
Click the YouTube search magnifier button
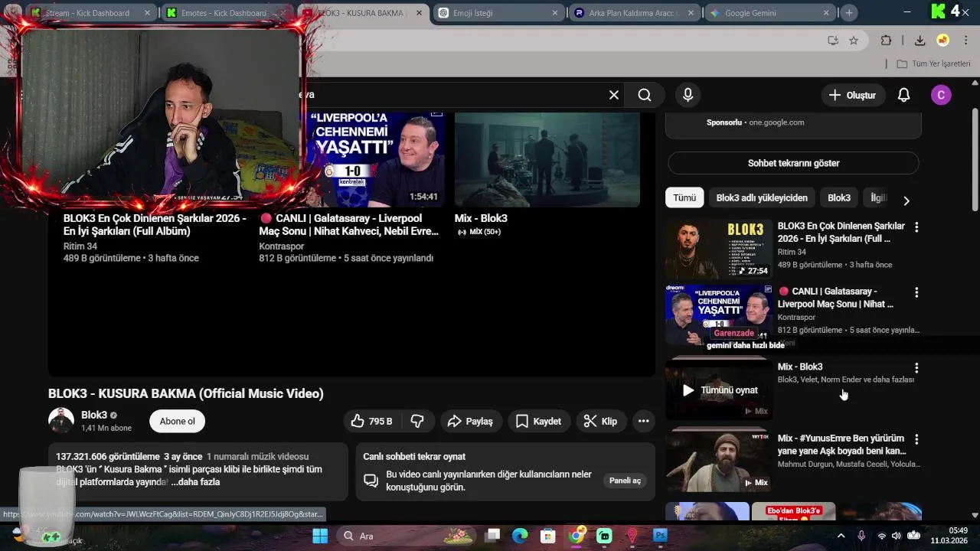(645, 95)
